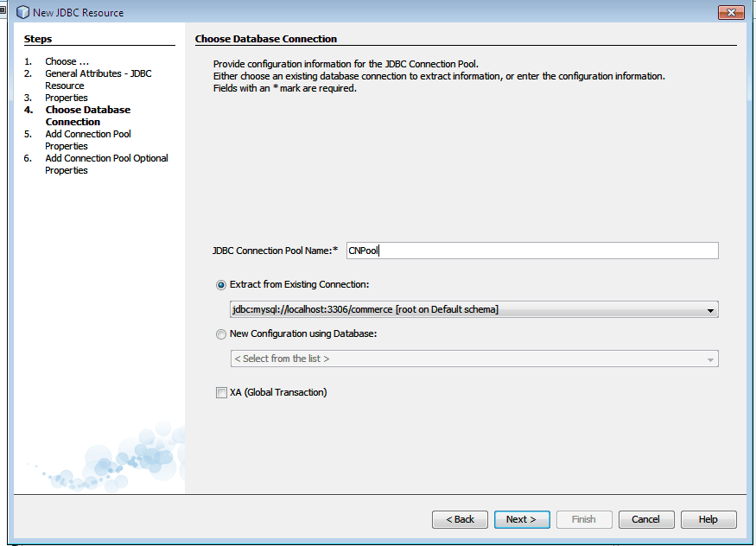This screenshot has width=756, height=546.
Task: Click inside JDBC Connection Pool Name field
Action: 532,251
